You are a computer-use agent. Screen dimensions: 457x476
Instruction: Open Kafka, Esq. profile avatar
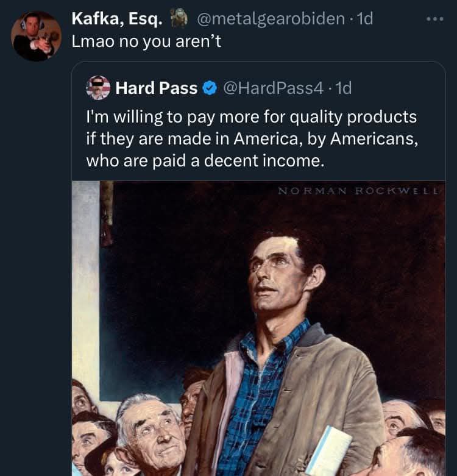pos(36,36)
